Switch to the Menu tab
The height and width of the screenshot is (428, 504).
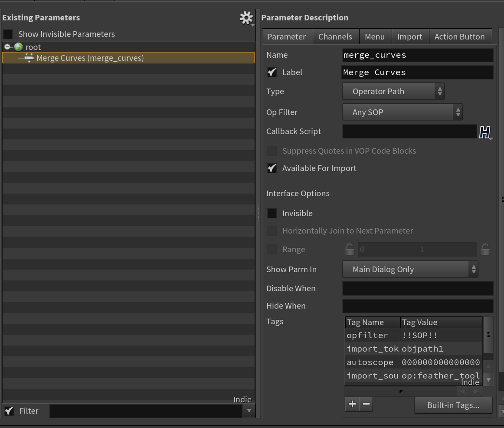(x=375, y=36)
